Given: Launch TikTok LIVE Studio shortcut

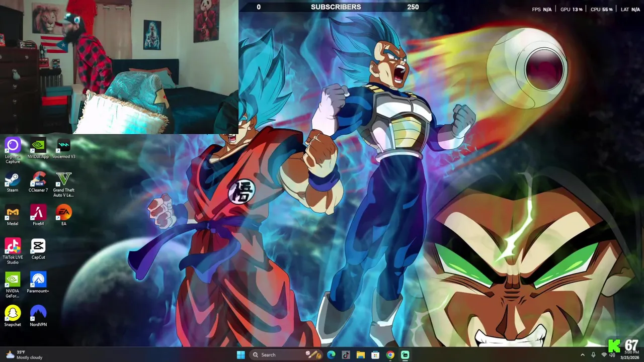Looking at the screenshot, I should click(13, 252).
